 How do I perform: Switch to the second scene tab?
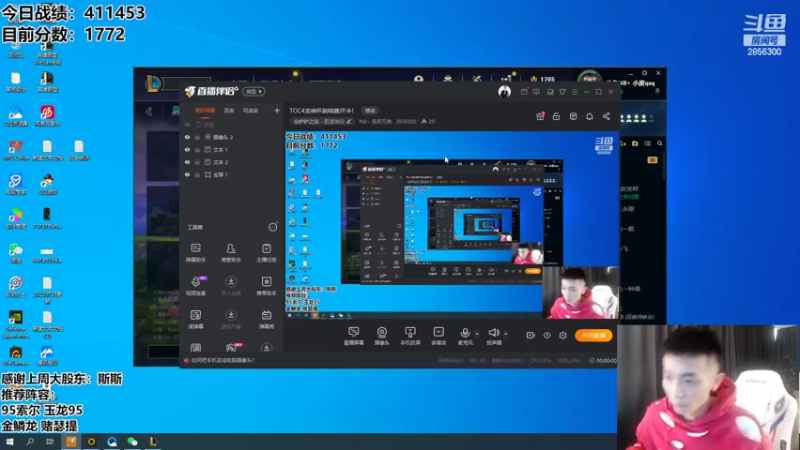(x=229, y=111)
